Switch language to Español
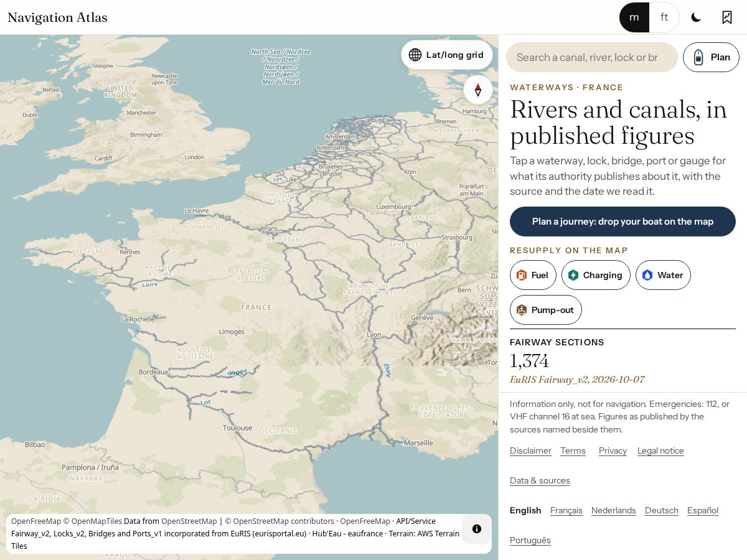747x560 pixels. (703, 510)
